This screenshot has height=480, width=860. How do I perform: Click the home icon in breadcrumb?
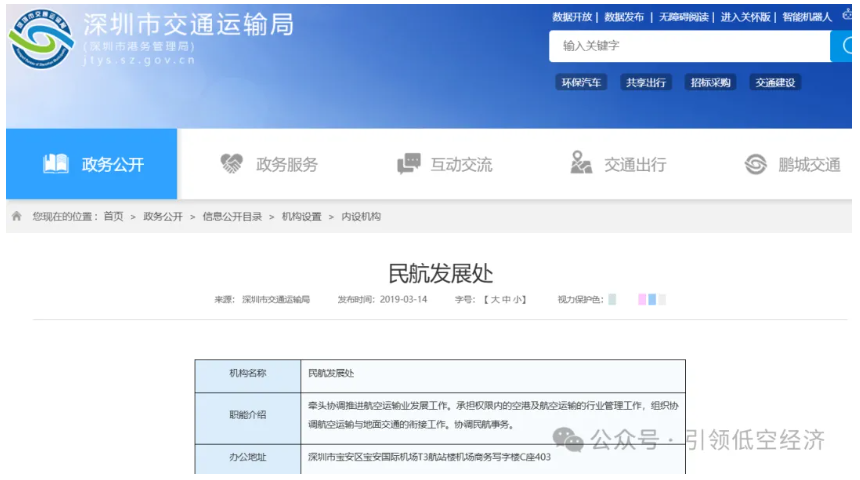17,216
